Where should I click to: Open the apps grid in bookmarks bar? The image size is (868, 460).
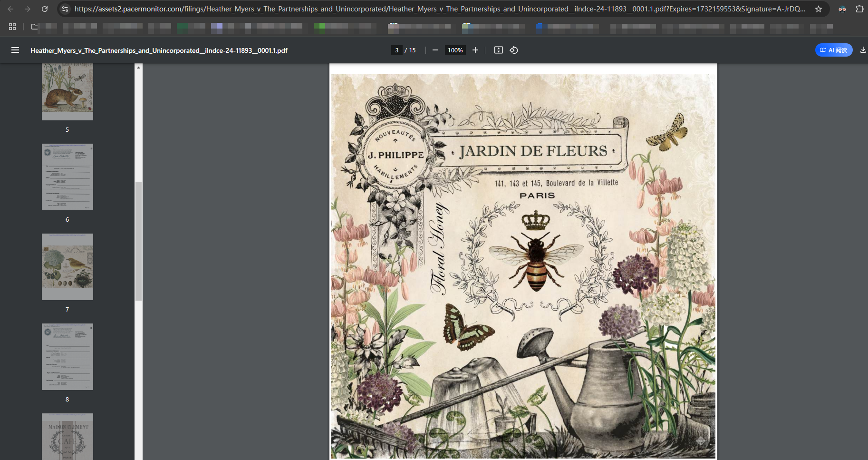tap(12, 27)
